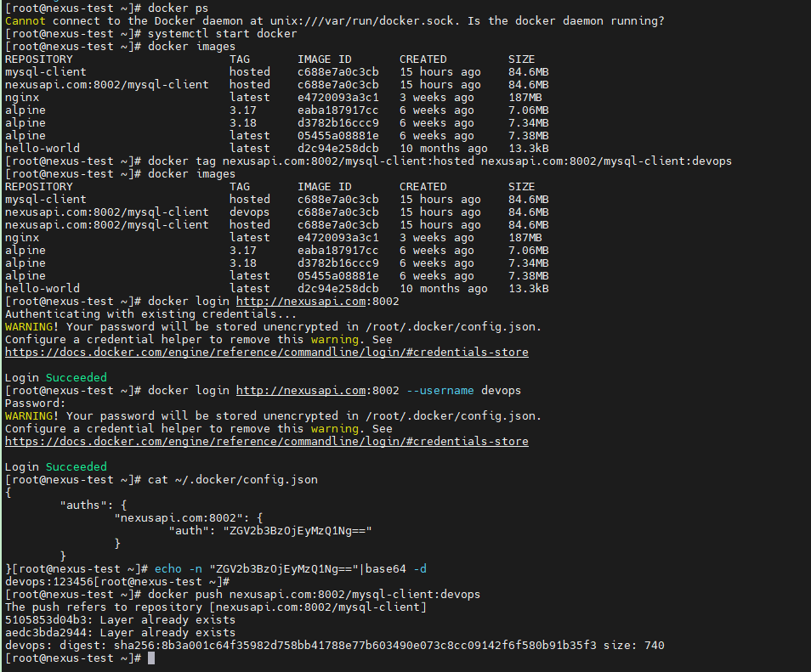Click the blinking cursor block at last prompt
This screenshot has height=672, width=811.
tap(151, 658)
